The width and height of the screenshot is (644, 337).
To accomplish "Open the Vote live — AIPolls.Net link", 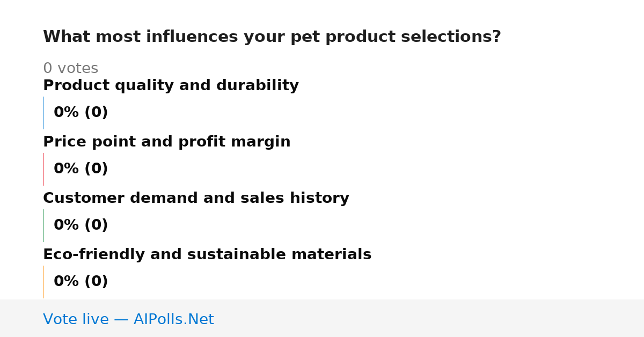I will tap(128, 319).
